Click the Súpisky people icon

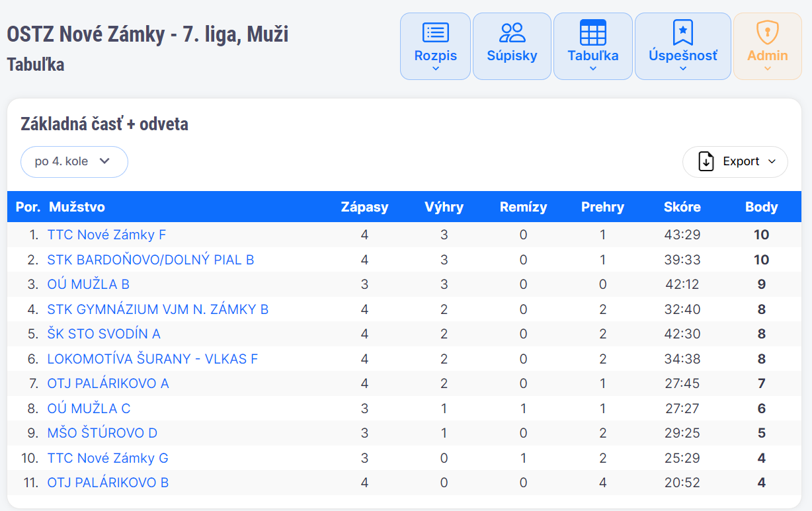[512, 32]
